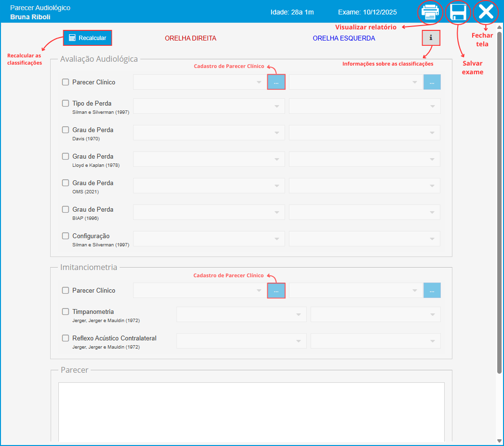Enable the Tipo de Perda checkbox
The height and width of the screenshot is (446, 504).
[66, 103]
